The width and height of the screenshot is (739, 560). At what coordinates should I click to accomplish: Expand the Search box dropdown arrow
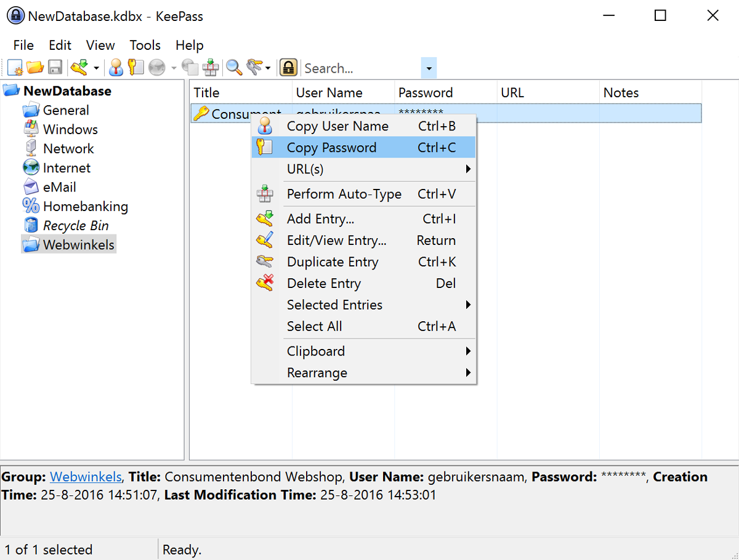point(429,68)
